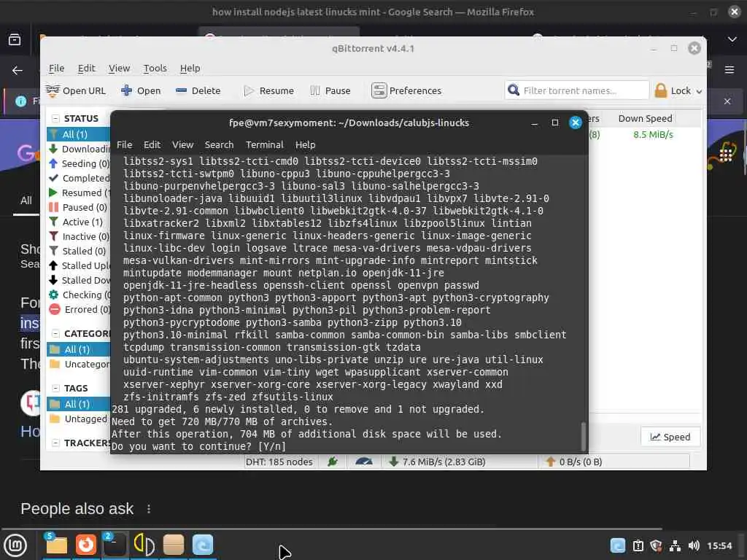Select All (1) under CATEGORIES
The image size is (747, 560).
tap(79, 349)
